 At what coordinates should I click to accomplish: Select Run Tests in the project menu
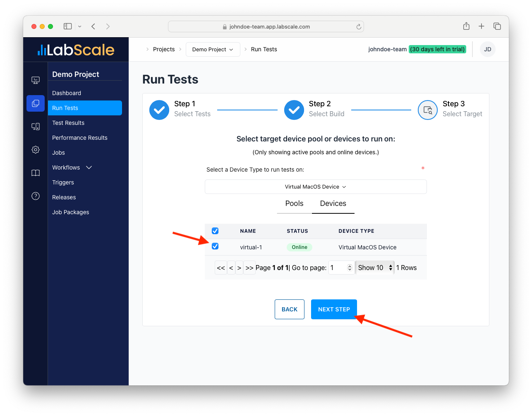tap(85, 108)
